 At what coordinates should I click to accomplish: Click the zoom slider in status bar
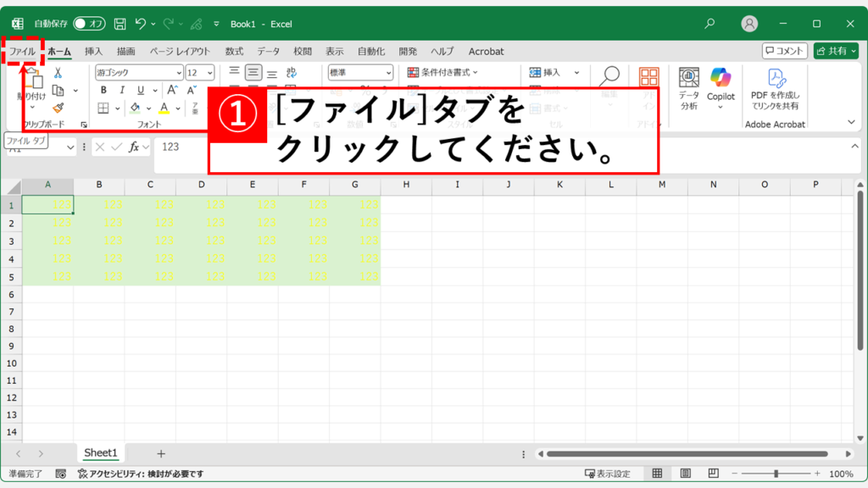(776, 474)
